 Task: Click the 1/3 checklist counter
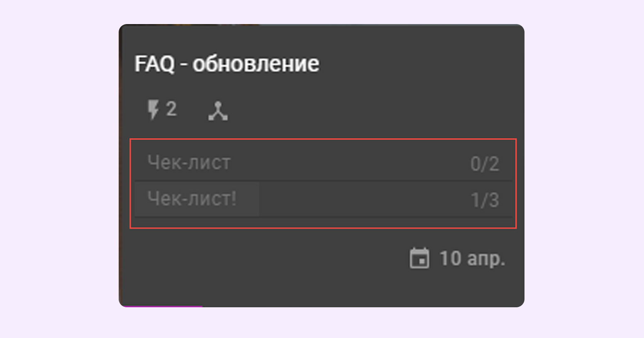(x=485, y=200)
